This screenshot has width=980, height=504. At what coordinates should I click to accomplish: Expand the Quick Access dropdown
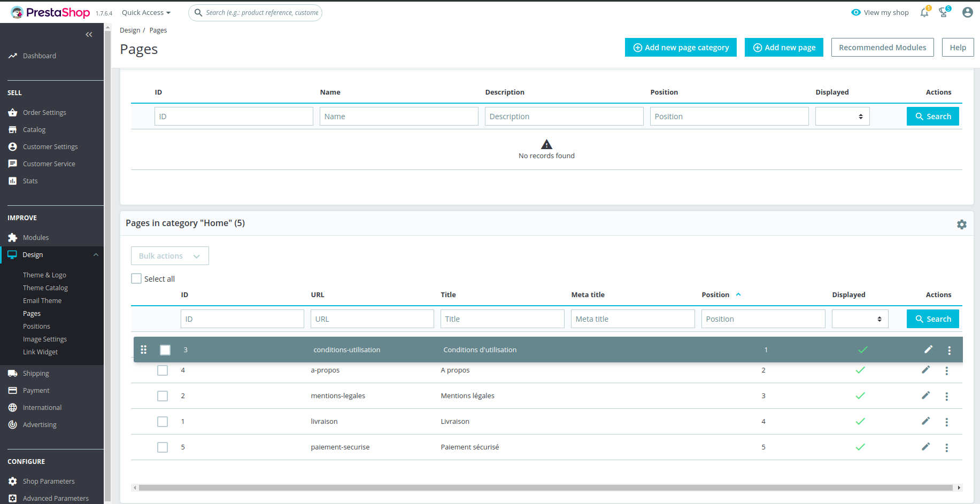[145, 12]
